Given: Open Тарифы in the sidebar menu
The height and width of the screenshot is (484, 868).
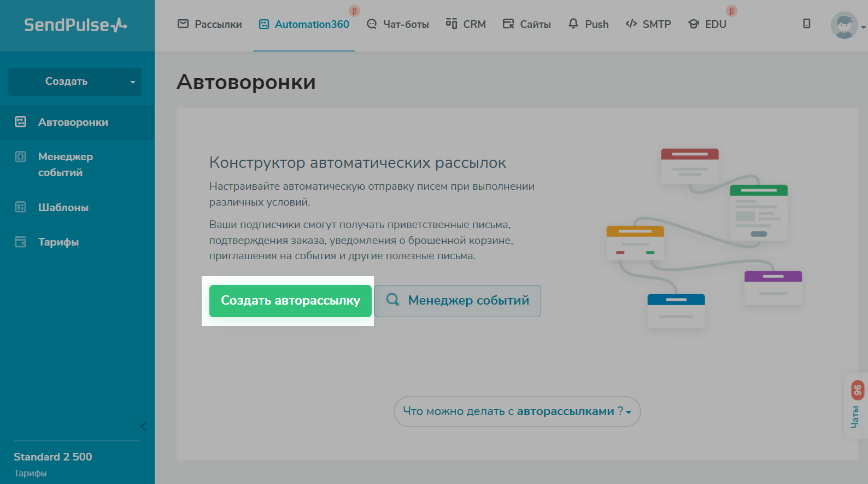Looking at the screenshot, I should coord(77,242).
